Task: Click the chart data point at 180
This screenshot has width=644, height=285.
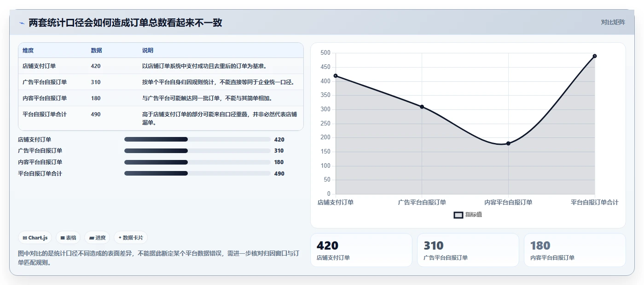Action: tap(508, 143)
